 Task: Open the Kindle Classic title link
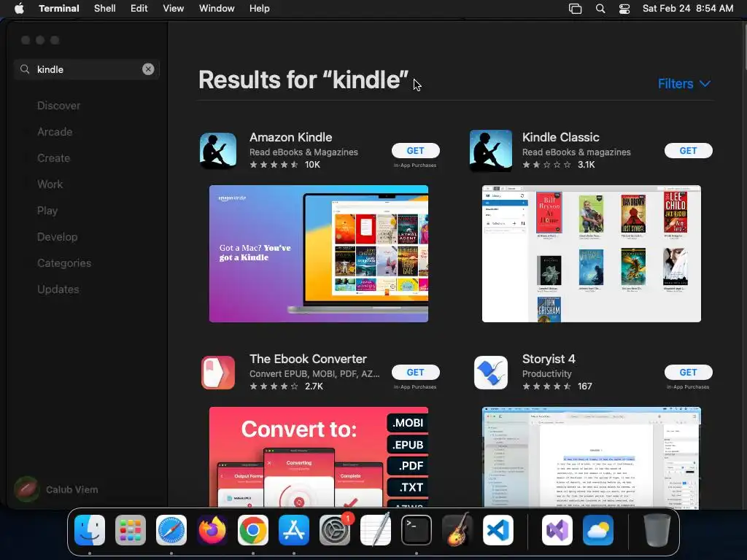tap(561, 137)
